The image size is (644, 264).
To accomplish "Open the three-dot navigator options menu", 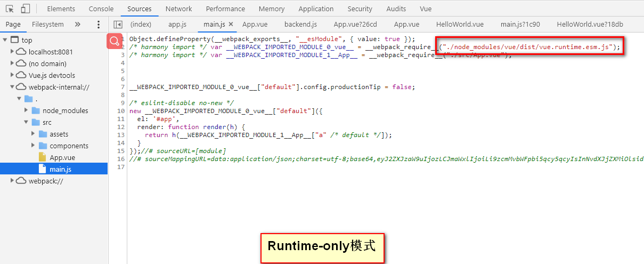I will (98, 25).
